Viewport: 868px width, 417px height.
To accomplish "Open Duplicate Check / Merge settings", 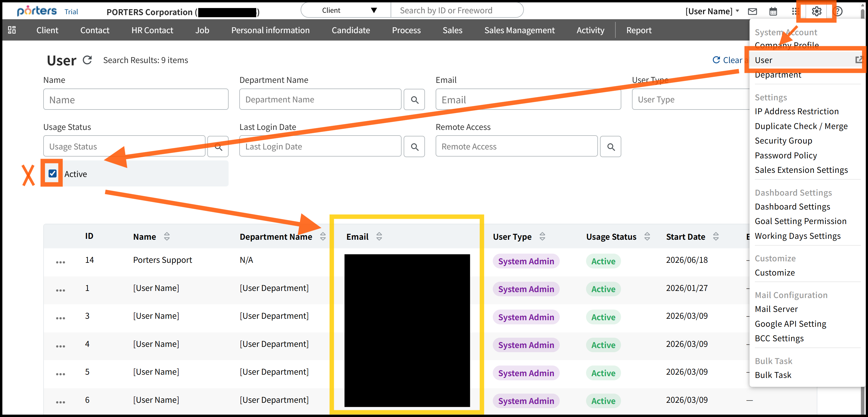I will pos(801,126).
